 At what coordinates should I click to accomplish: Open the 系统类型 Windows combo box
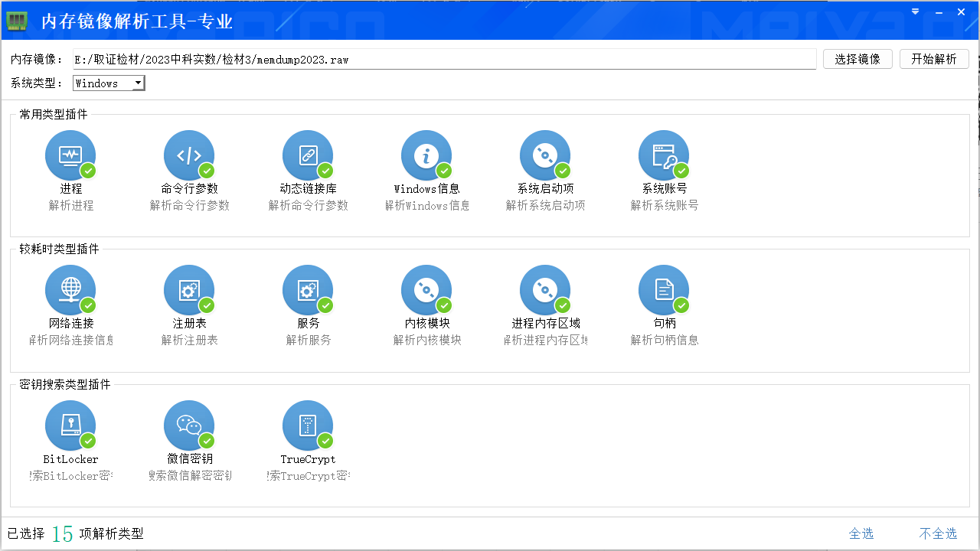(x=109, y=83)
